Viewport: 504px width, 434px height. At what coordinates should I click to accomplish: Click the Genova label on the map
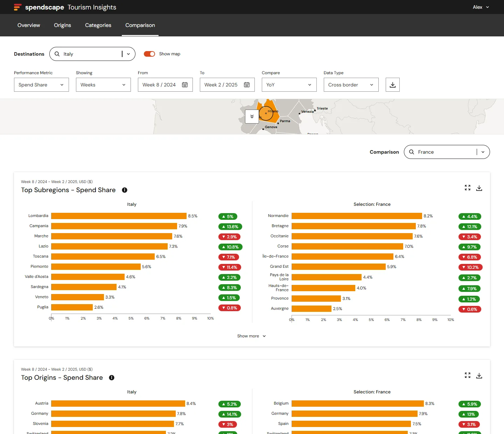point(271,127)
